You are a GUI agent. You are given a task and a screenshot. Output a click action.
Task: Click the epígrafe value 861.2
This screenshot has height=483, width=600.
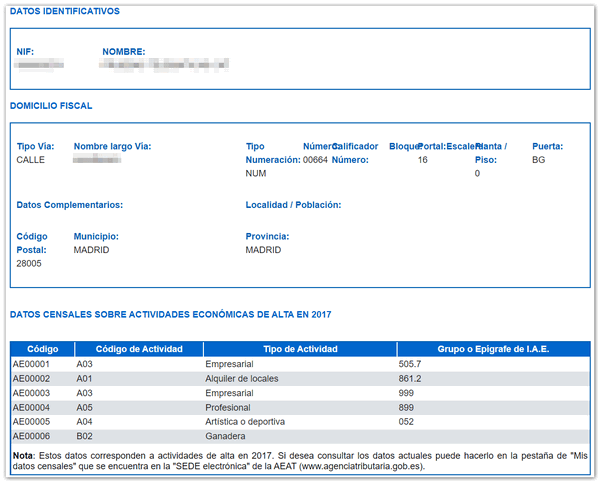click(x=409, y=379)
